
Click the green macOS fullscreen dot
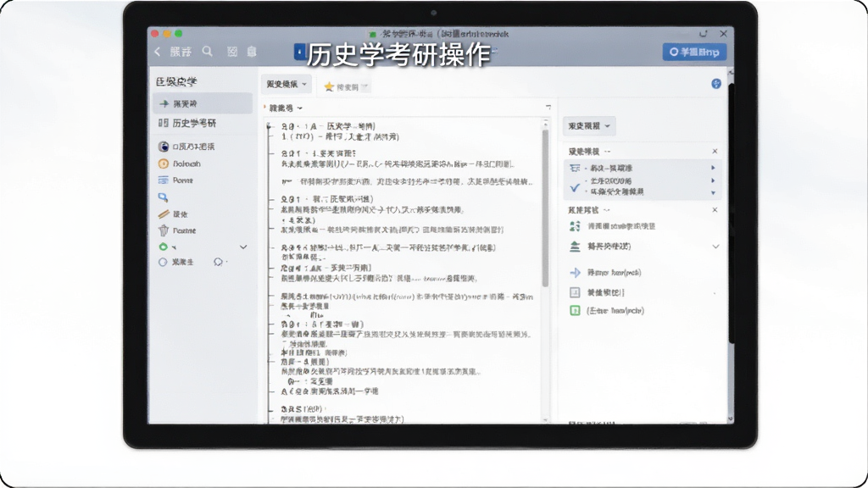pos(178,34)
